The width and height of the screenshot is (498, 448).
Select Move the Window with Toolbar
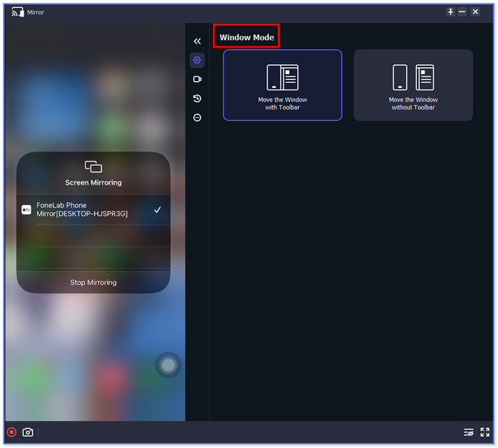click(x=282, y=85)
